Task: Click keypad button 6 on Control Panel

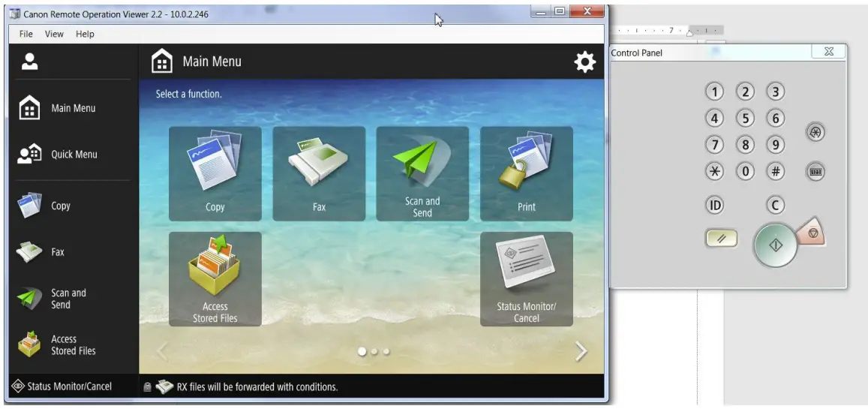Action: (x=776, y=119)
